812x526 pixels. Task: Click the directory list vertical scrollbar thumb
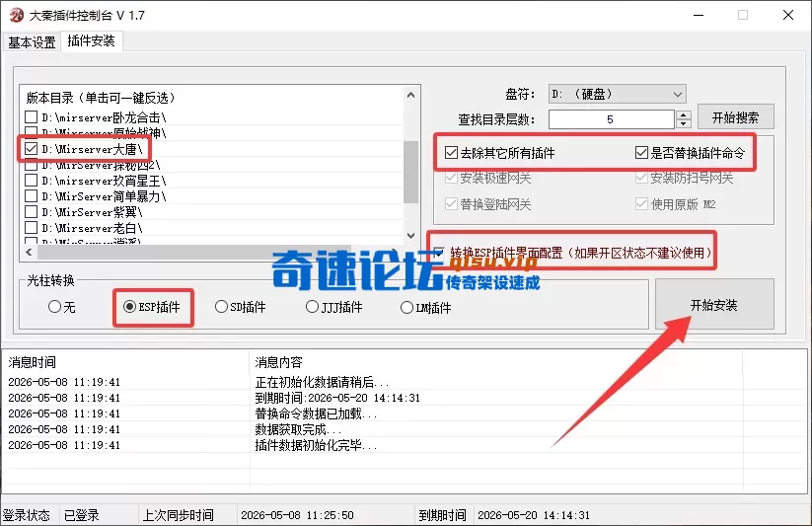(410, 172)
